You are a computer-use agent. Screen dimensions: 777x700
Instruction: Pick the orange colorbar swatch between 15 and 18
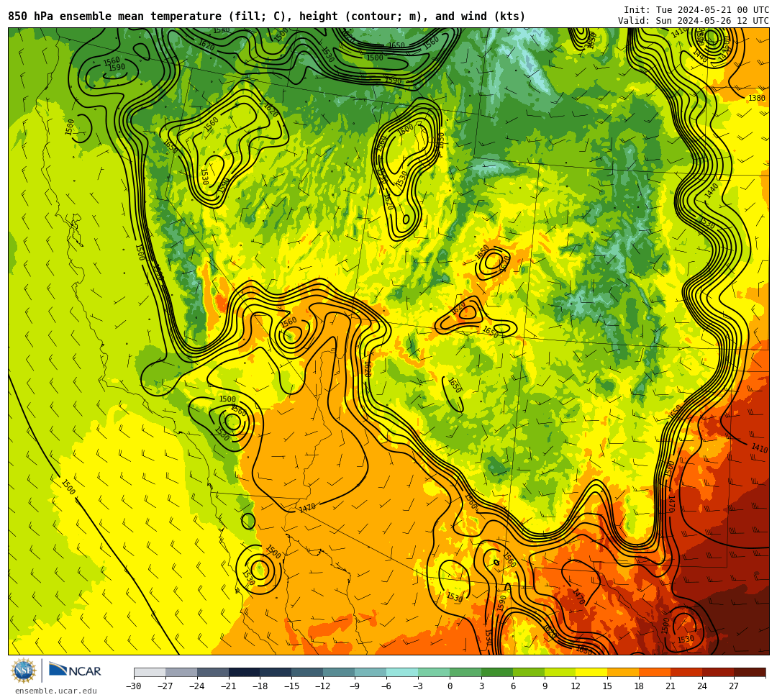pos(624,672)
